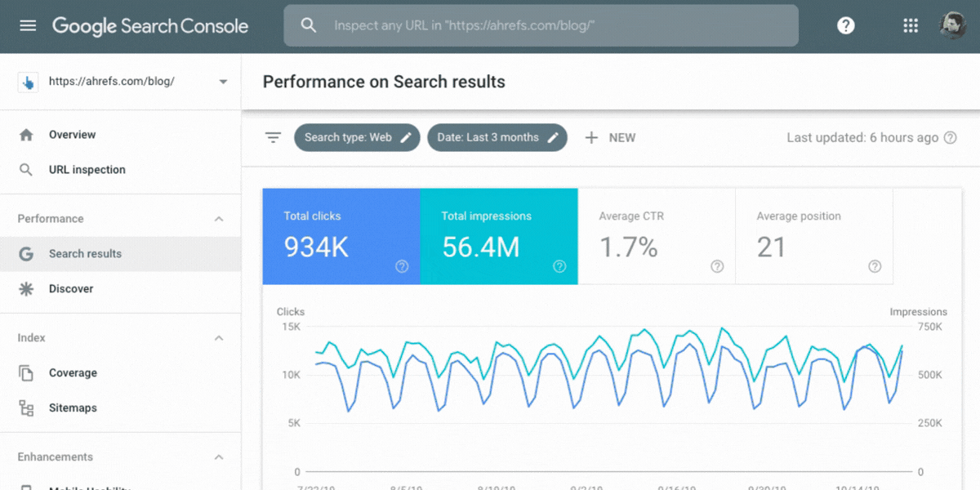
Task: Edit Date filter pencil icon
Action: point(553,137)
